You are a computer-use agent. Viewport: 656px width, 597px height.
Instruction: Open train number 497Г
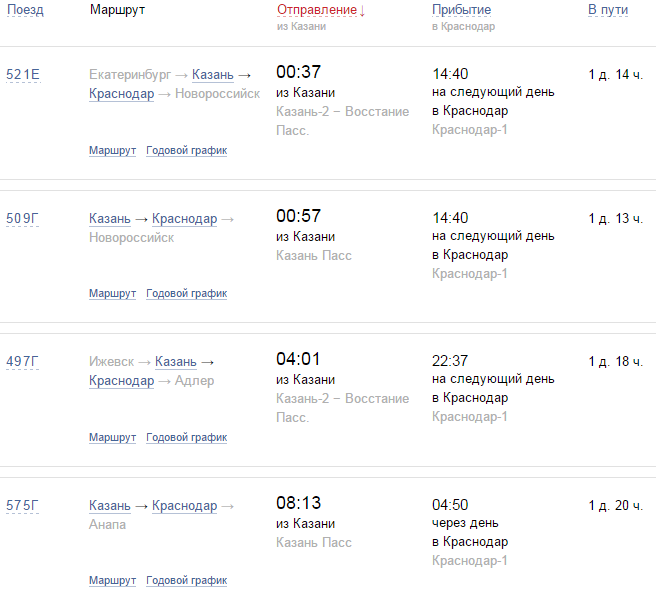tap(23, 361)
